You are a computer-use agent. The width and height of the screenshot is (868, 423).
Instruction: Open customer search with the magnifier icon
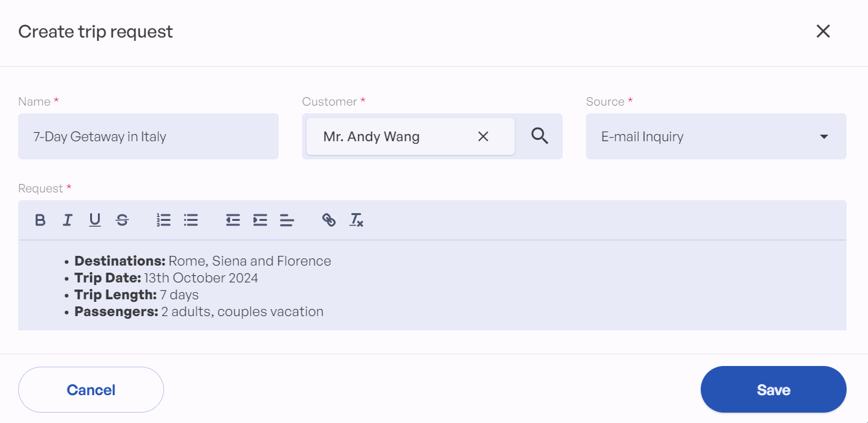(539, 137)
